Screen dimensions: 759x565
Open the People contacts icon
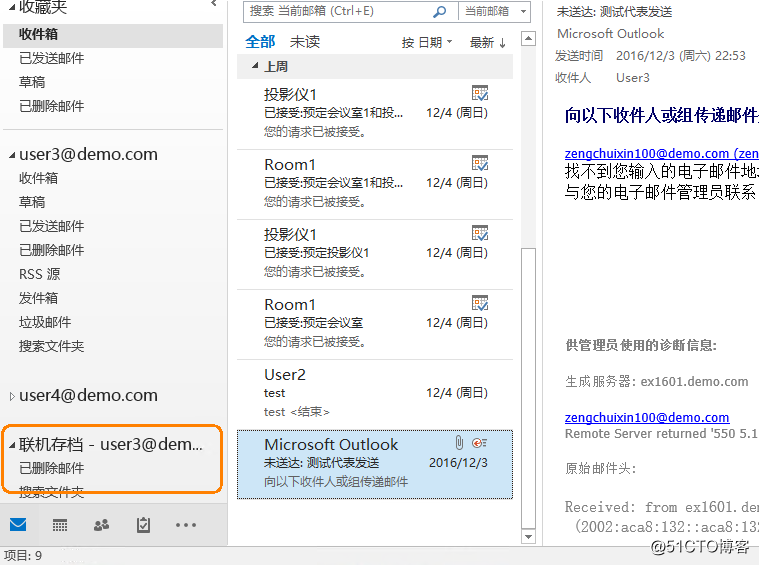[x=101, y=525]
